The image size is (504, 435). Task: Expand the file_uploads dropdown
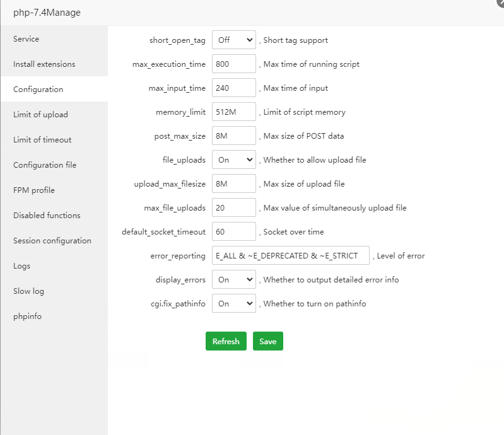pos(233,159)
